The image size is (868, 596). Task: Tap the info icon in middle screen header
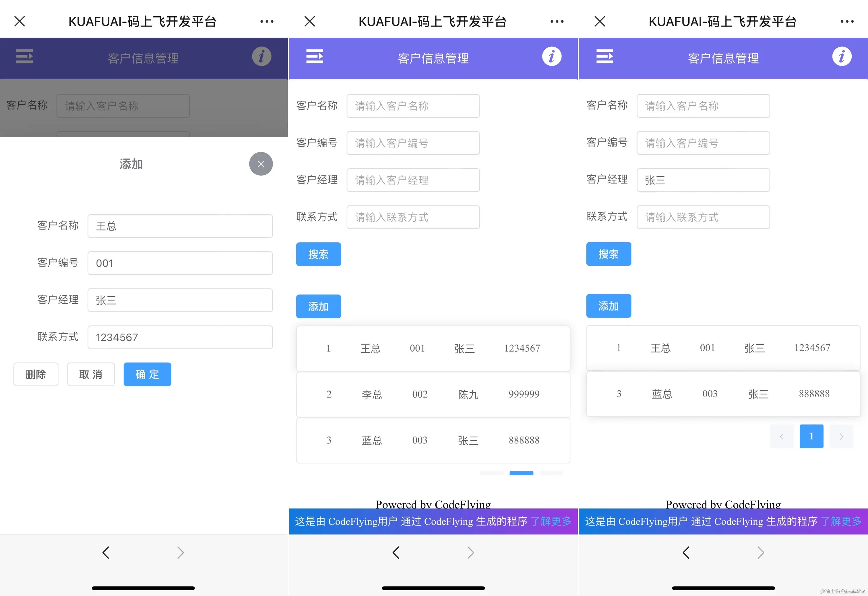(x=552, y=57)
